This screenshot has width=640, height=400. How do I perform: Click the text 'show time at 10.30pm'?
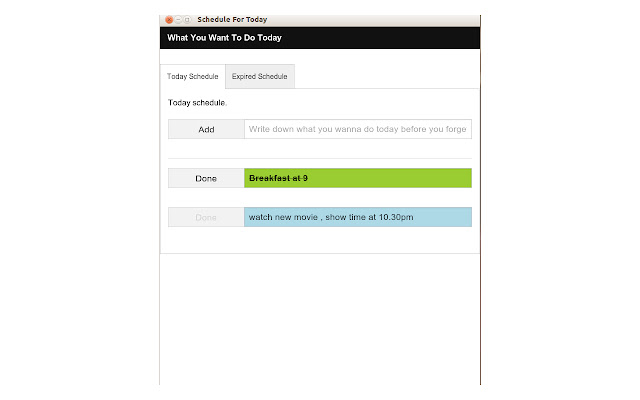click(369, 217)
